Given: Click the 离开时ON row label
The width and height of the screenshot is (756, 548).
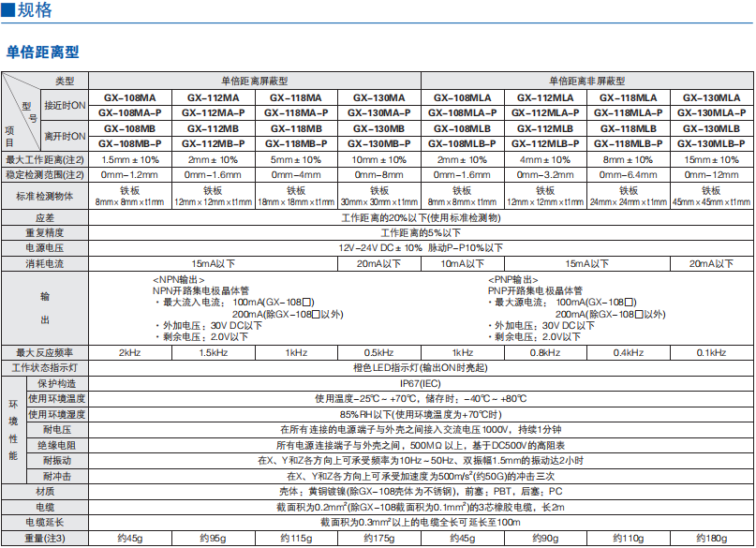Looking at the screenshot, I should 66,136.
